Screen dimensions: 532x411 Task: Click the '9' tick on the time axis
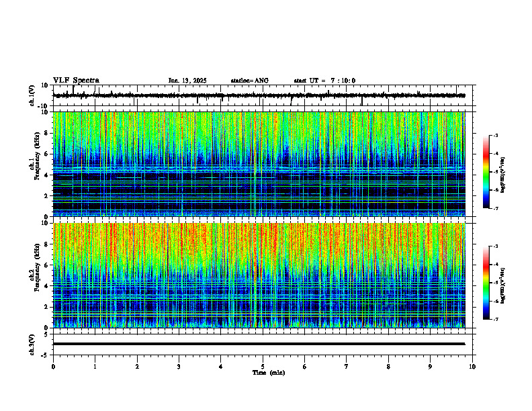pyautogui.click(x=430, y=367)
